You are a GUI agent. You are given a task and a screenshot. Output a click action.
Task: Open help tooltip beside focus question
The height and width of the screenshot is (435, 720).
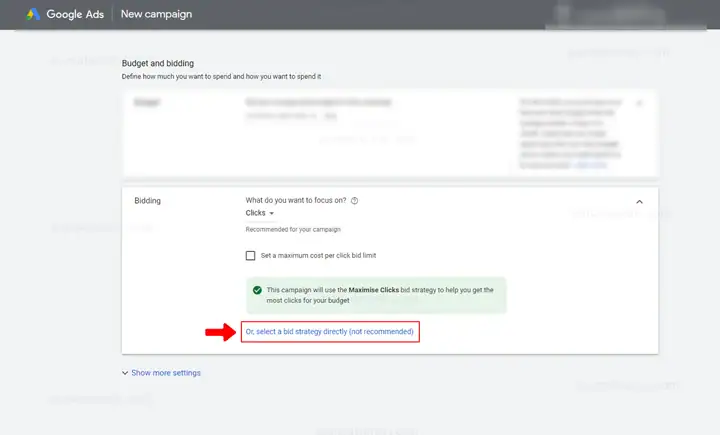click(354, 201)
